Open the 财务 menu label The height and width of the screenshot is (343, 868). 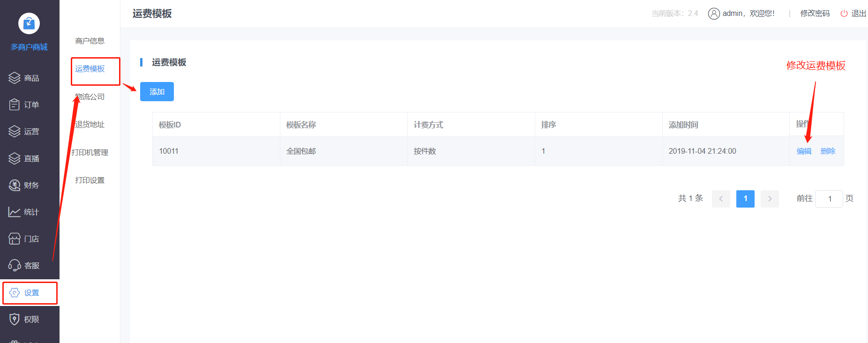point(31,185)
